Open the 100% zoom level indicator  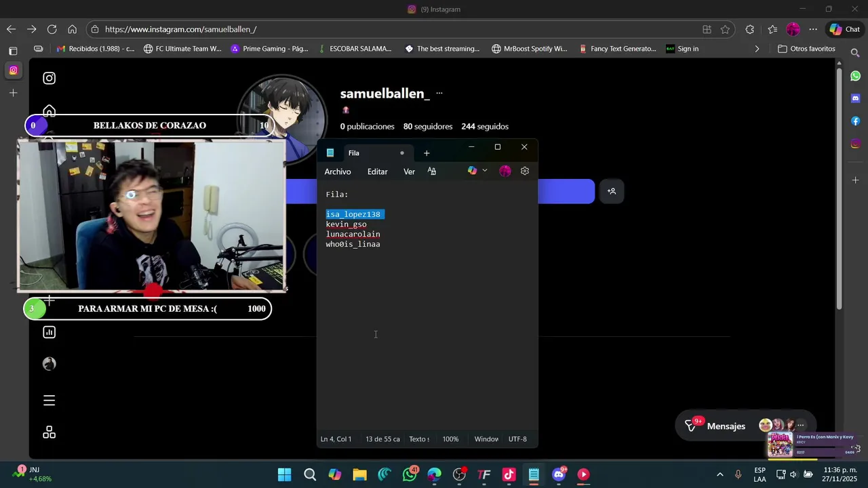(451, 439)
